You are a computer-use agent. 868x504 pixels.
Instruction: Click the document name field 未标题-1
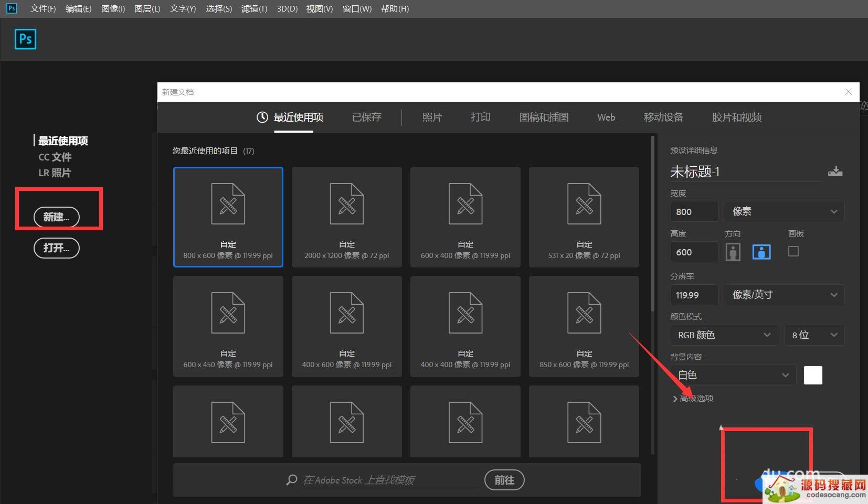coord(745,171)
